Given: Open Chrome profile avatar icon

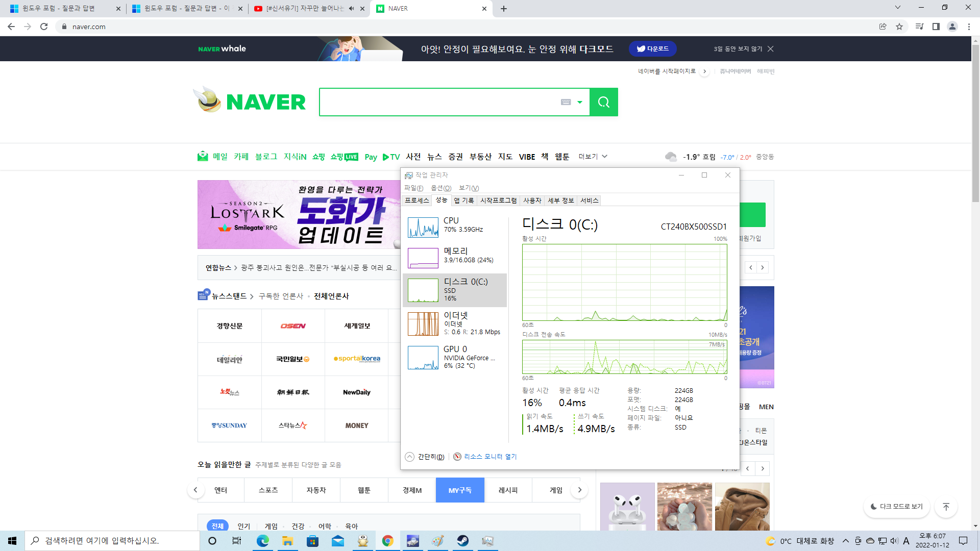Looking at the screenshot, I should tap(952, 27).
